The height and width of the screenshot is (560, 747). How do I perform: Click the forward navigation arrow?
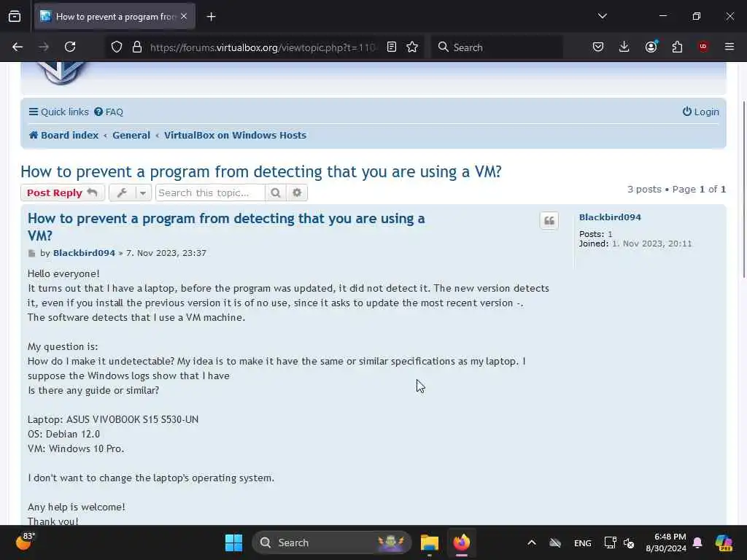[x=44, y=47]
